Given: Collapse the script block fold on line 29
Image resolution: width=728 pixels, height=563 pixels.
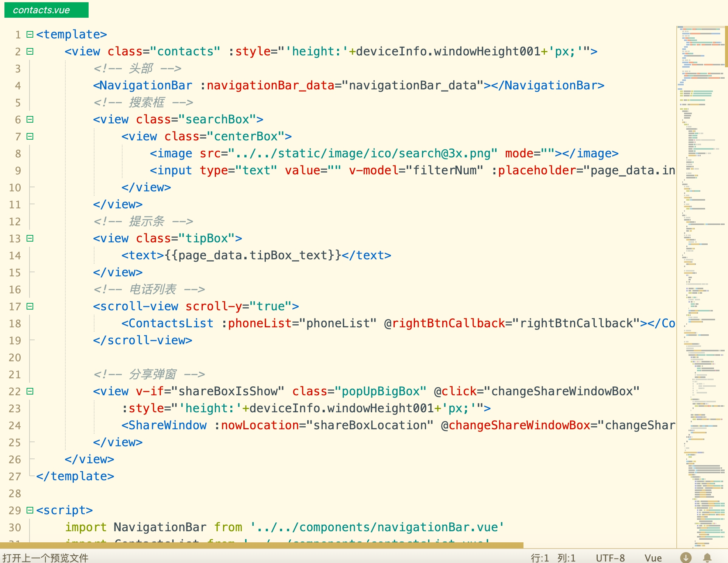Looking at the screenshot, I should tap(30, 510).
